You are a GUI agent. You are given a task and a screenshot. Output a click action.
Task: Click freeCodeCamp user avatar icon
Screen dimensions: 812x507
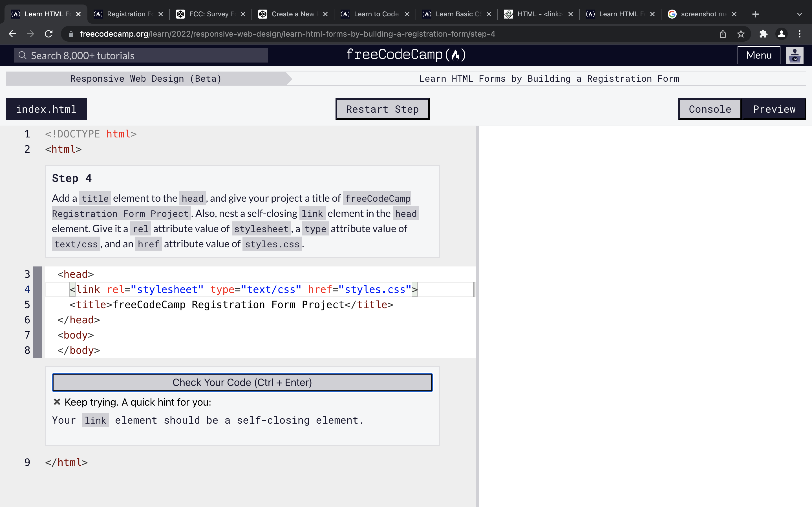coord(795,55)
